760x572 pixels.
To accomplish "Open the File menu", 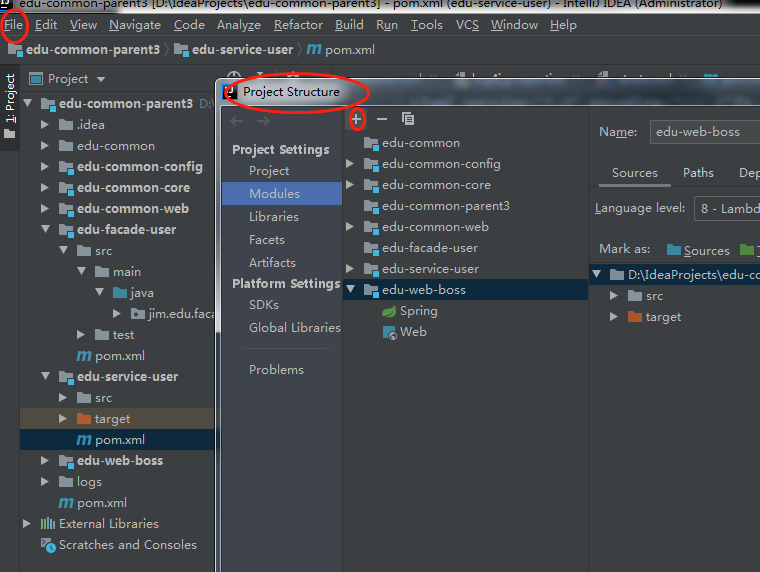I will [x=14, y=25].
